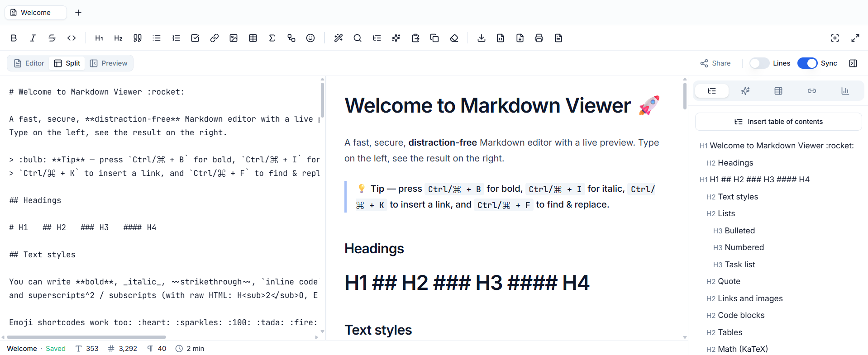
Task: Insert a blockquote
Action: coord(138,38)
